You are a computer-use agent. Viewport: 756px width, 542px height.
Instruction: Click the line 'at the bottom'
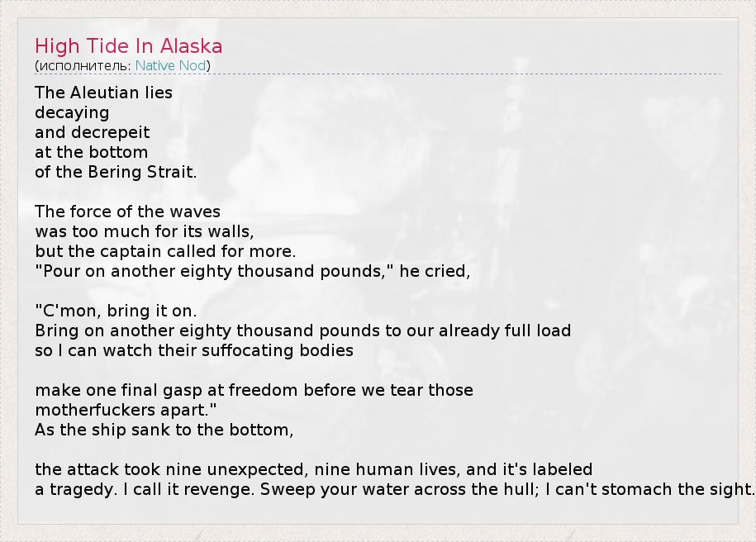[91, 152]
